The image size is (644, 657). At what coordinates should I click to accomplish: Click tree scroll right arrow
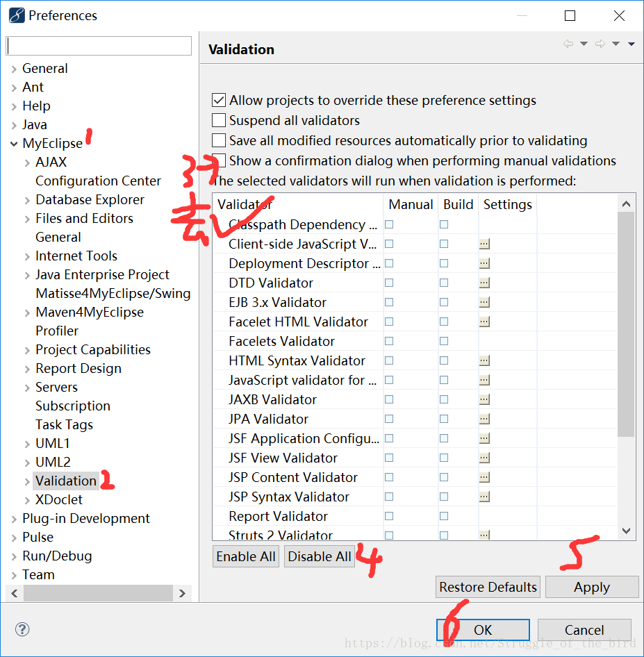point(182,593)
